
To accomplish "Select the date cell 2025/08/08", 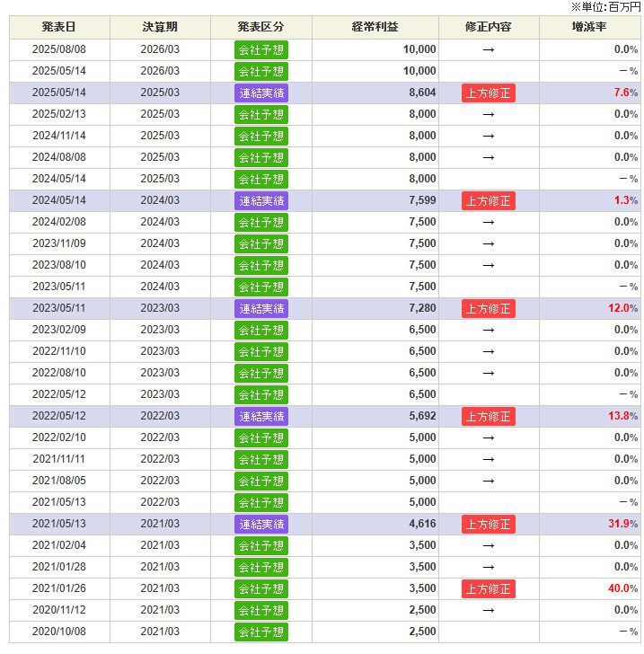I will (x=59, y=49).
